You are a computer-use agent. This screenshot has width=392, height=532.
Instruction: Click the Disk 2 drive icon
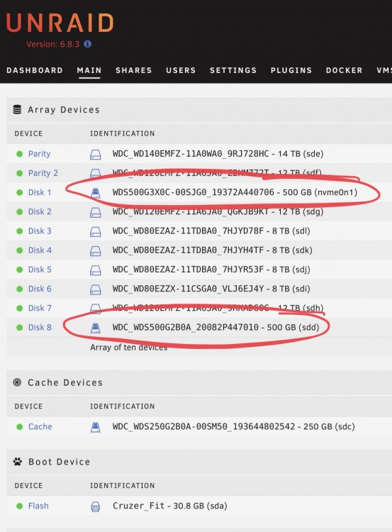click(95, 212)
